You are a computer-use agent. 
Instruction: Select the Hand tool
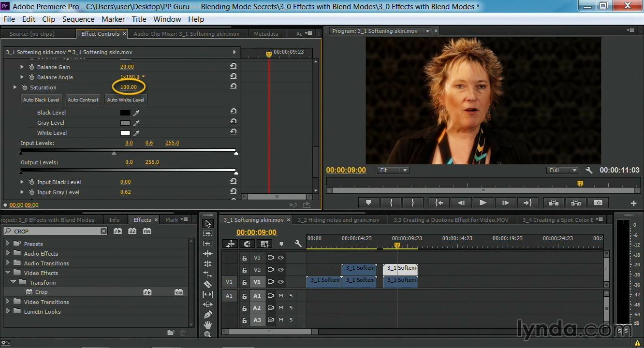208,324
